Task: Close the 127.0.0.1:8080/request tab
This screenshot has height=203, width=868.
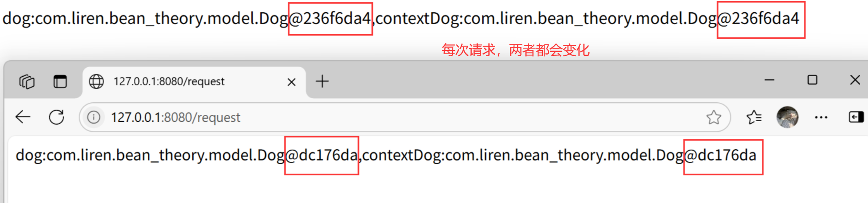Action: (291, 82)
